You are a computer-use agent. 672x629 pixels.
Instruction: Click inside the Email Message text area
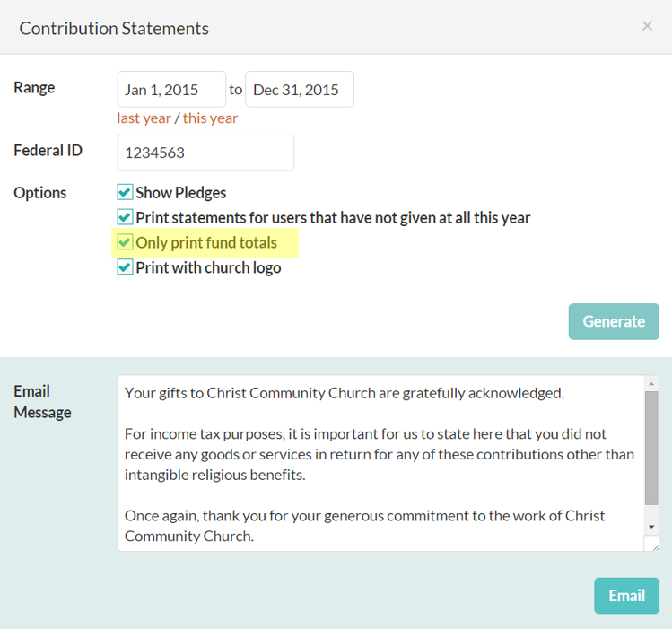pos(380,463)
